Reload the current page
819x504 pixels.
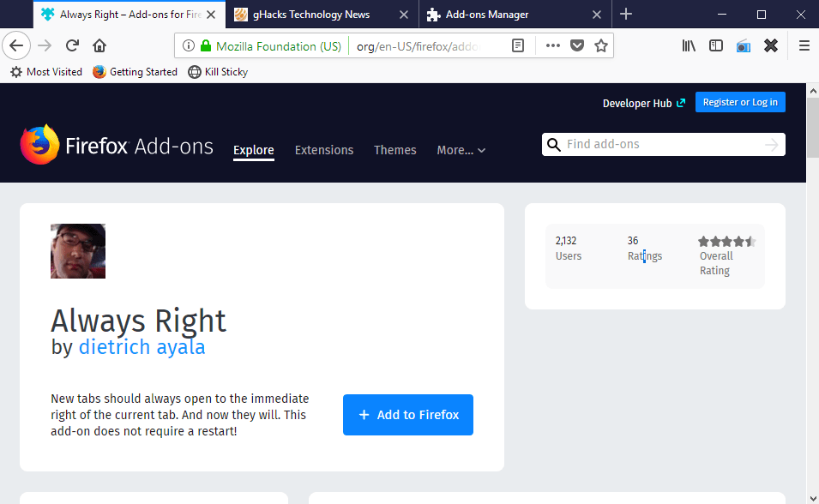point(72,45)
